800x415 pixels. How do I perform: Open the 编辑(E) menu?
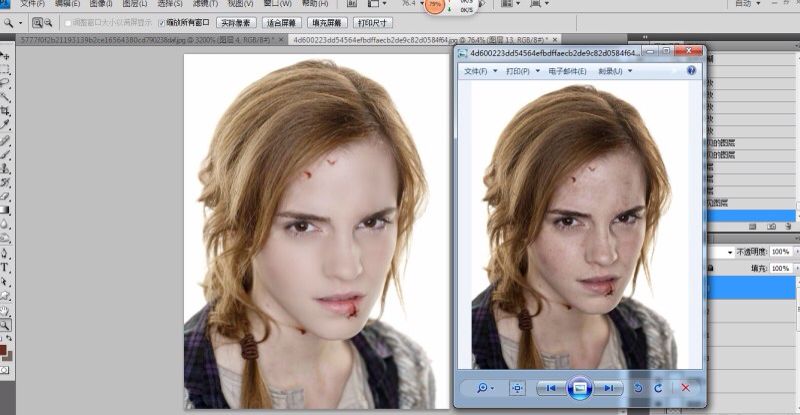67,3
